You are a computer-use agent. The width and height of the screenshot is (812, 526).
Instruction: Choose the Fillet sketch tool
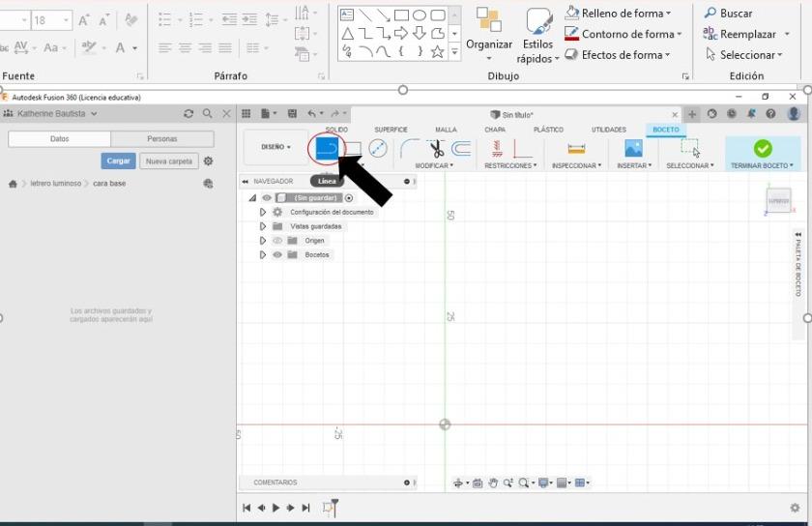(x=409, y=149)
